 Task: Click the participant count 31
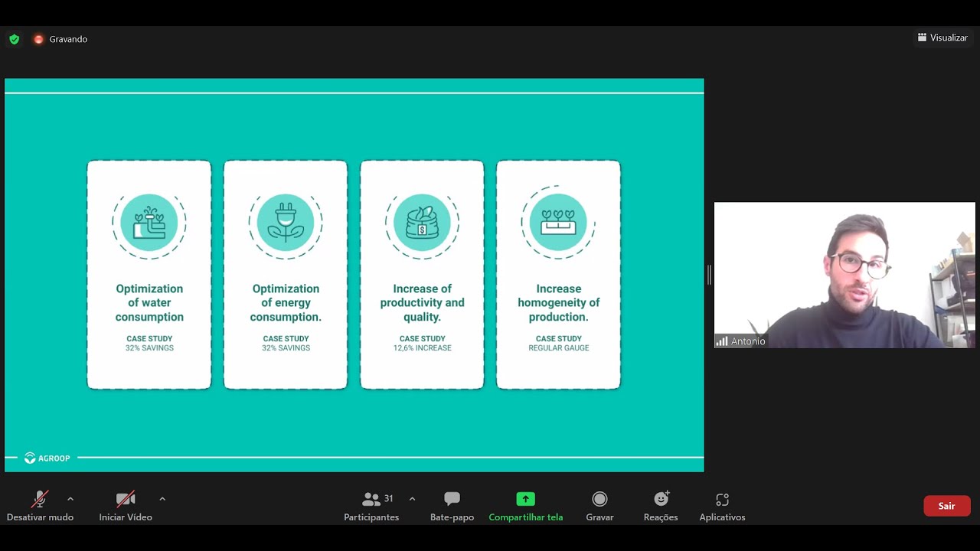tap(388, 499)
